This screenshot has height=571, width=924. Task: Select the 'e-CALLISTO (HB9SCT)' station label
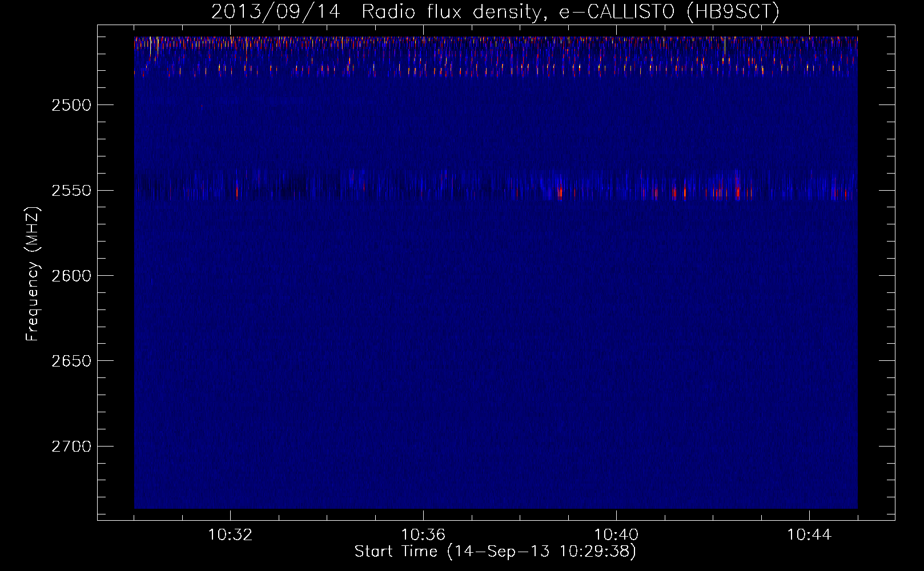669,12
